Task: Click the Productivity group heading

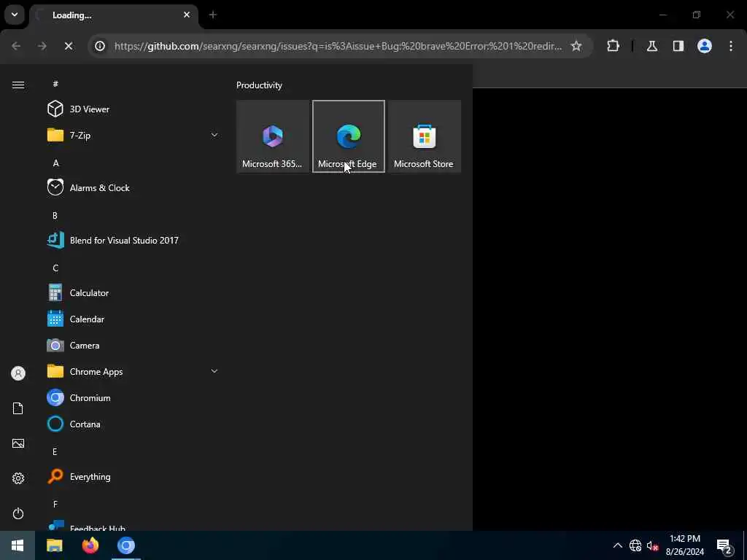Action: 259,85
